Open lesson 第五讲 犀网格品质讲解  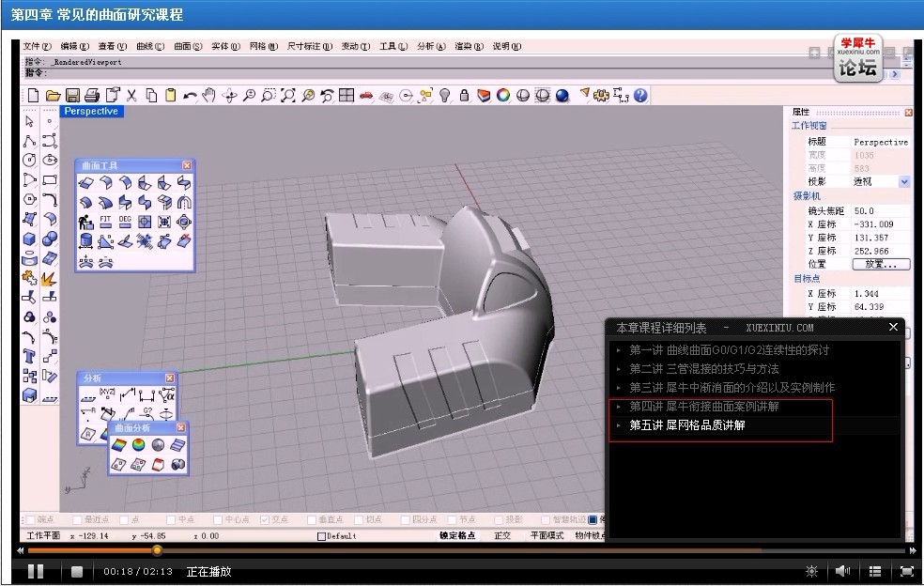[687, 425]
